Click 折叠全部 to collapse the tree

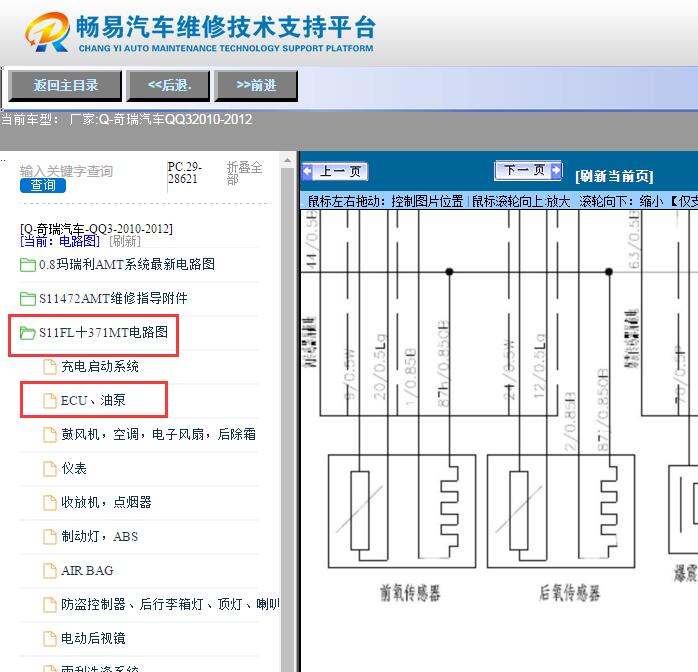244,173
